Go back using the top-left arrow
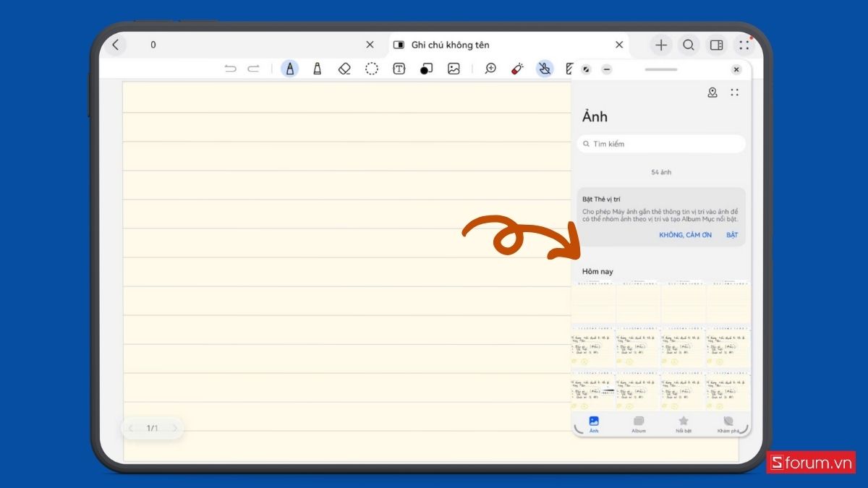The height and width of the screenshot is (488, 868). tap(116, 45)
